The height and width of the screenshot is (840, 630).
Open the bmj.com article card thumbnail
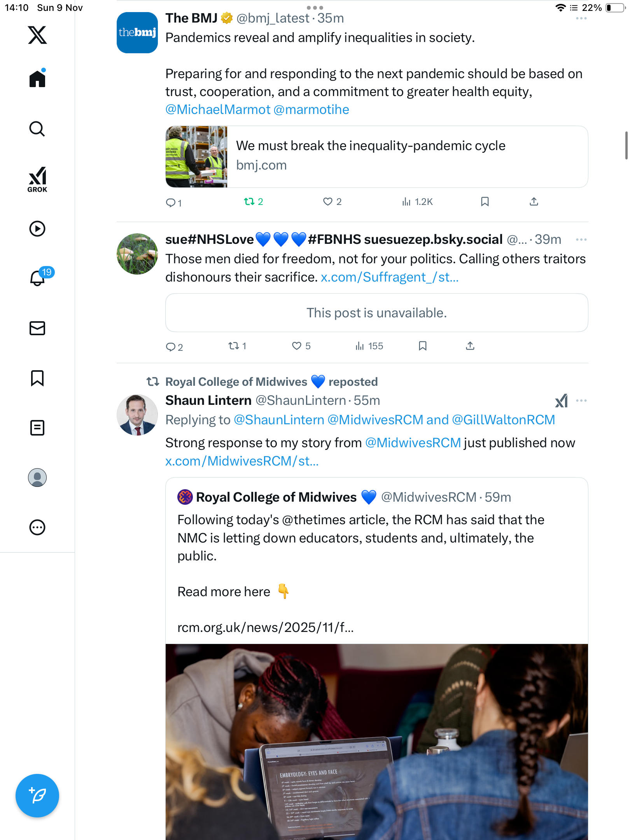[x=196, y=157]
